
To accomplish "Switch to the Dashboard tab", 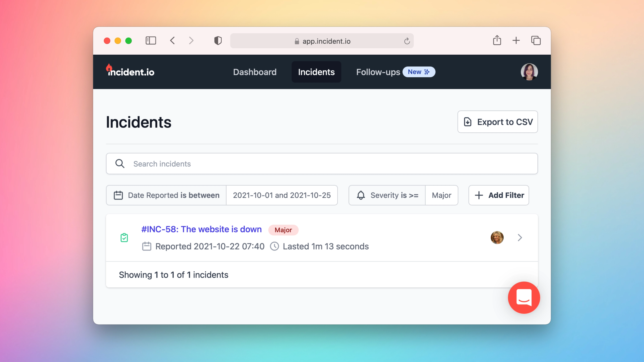I will [255, 72].
